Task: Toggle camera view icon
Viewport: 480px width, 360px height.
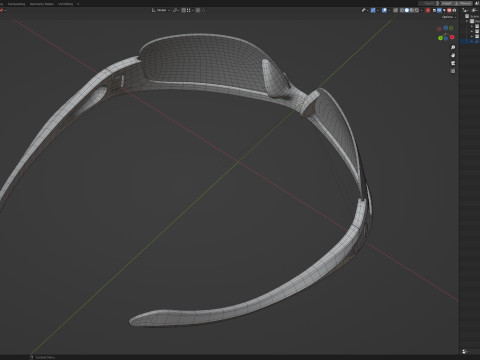Action: [x=453, y=63]
